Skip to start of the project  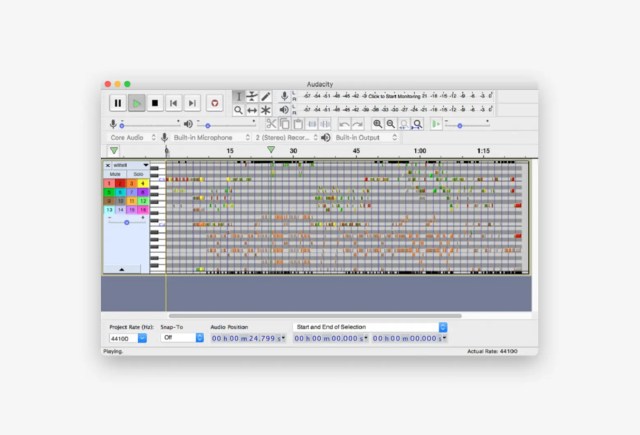[x=173, y=103]
